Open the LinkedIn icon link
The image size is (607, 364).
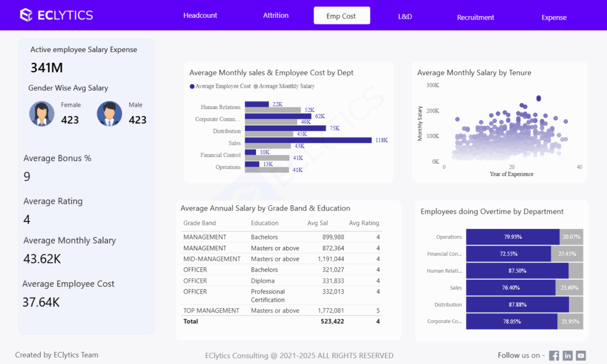click(568, 356)
